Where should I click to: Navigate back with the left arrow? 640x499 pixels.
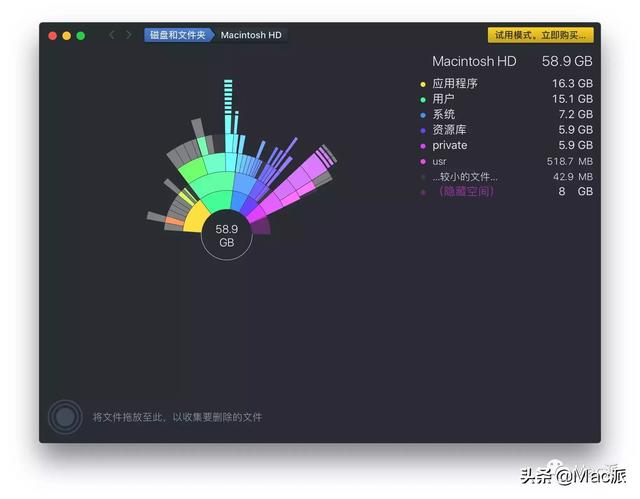[x=111, y=35]
